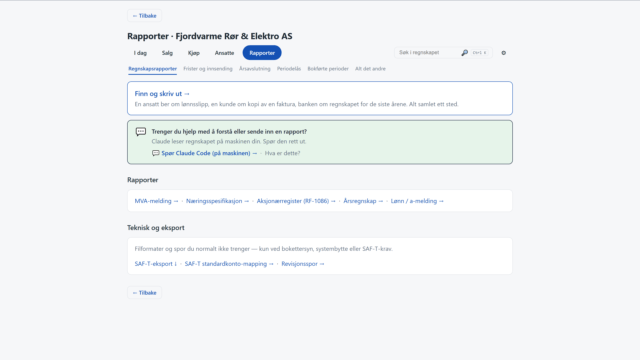
Task: Select the Regnskapsrapporter sub-tab
Action: pos(153,69)
